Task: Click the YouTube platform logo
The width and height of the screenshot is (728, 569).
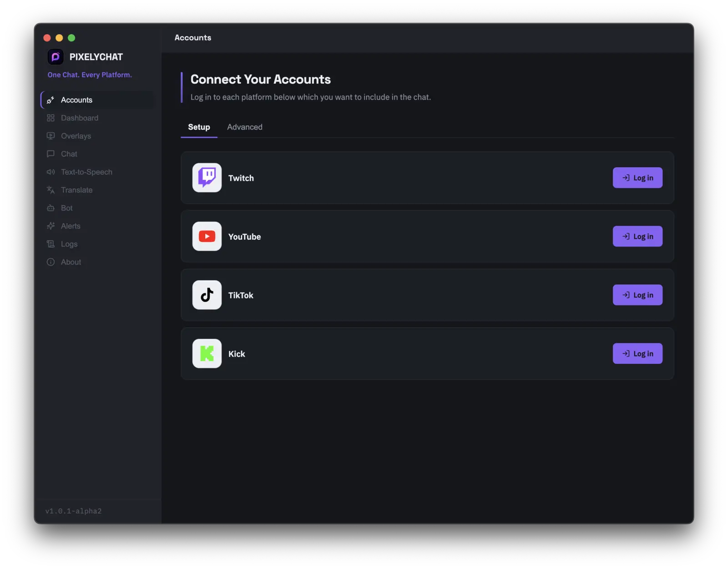Action: click(207, 237)
